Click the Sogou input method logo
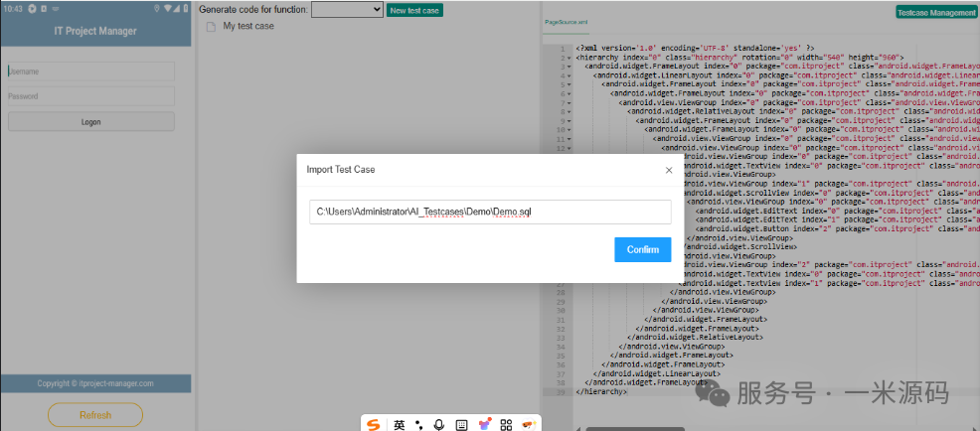 click(373, 425)
